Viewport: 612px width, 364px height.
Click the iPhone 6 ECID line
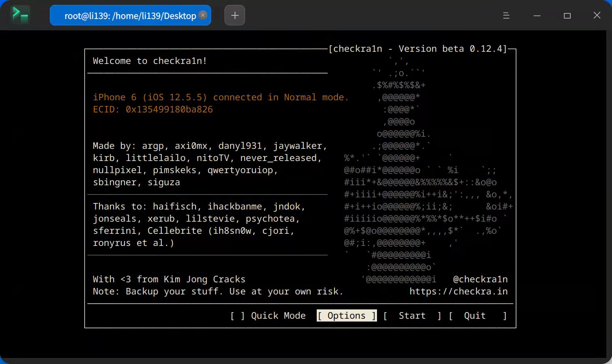[153, 109]
